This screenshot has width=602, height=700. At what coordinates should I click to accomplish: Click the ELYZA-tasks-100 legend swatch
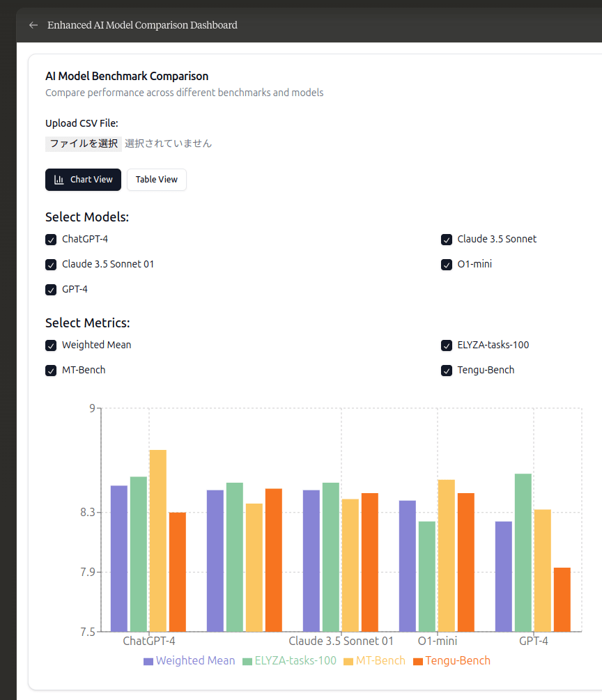pos(247,662)
